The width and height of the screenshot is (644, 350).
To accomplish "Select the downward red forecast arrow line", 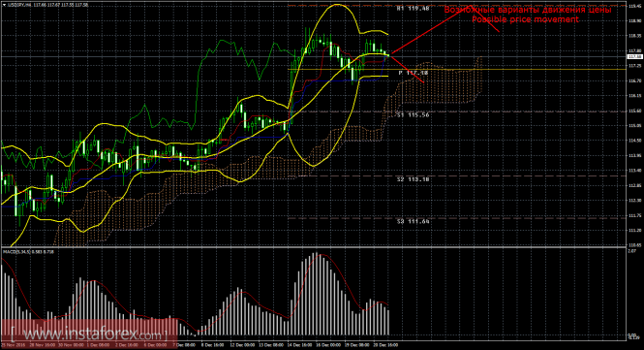I will coord(407,68).
